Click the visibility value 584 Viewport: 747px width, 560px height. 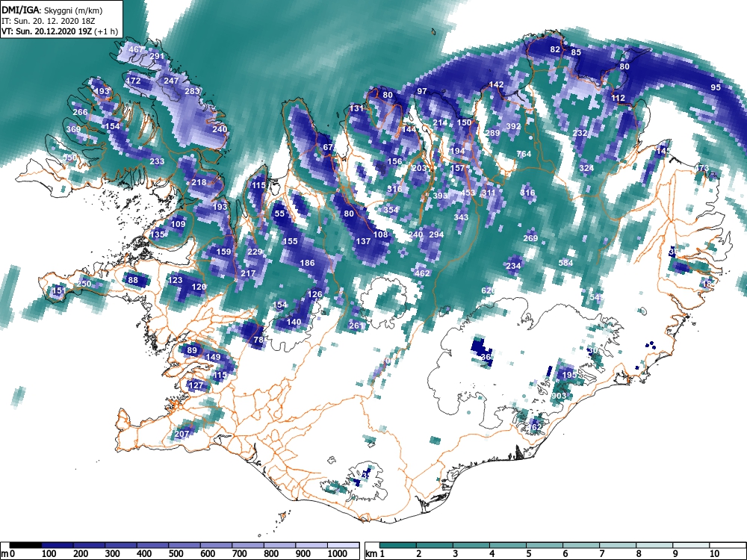tap(565, 263)
